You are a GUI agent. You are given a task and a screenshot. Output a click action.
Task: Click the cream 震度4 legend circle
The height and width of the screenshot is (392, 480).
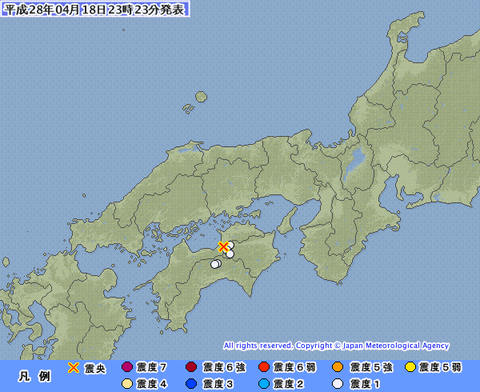click(x=127, y=384)
